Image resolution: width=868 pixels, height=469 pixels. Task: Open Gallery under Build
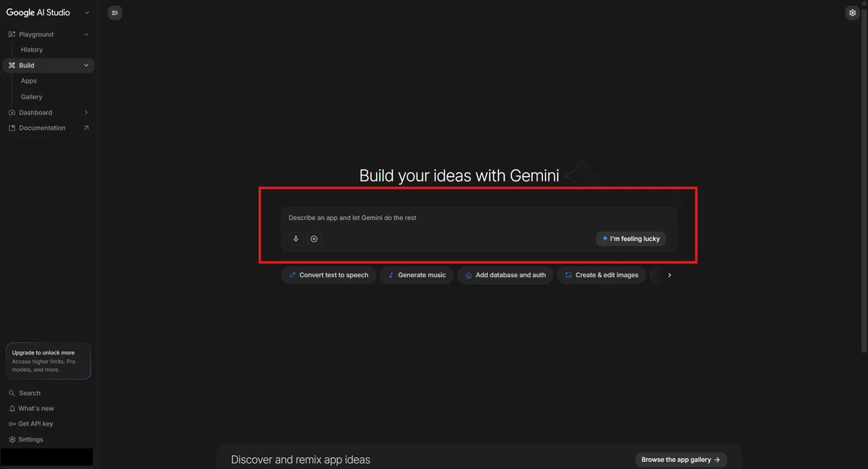[x=32, y=97]
